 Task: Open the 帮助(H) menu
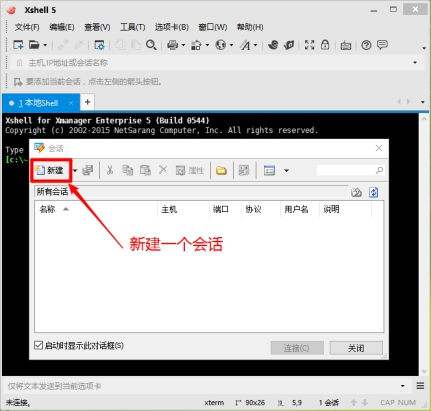[x=250, y=27]
